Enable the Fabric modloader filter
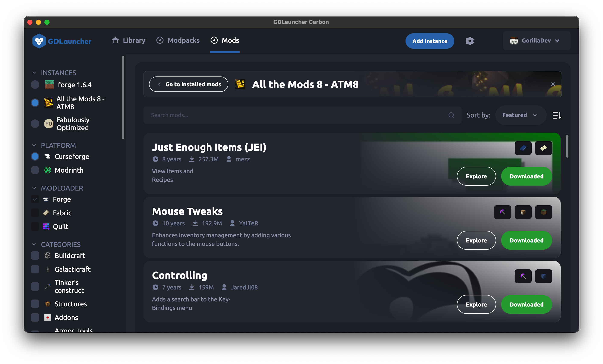The width and height of the screenshot is (603, 364). click(36, 213)
